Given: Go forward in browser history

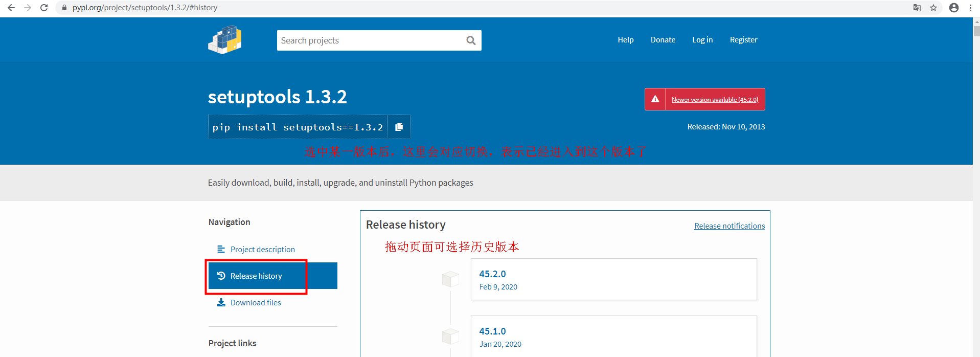Looking at the screenshot, I should click(x=28, y=8).
